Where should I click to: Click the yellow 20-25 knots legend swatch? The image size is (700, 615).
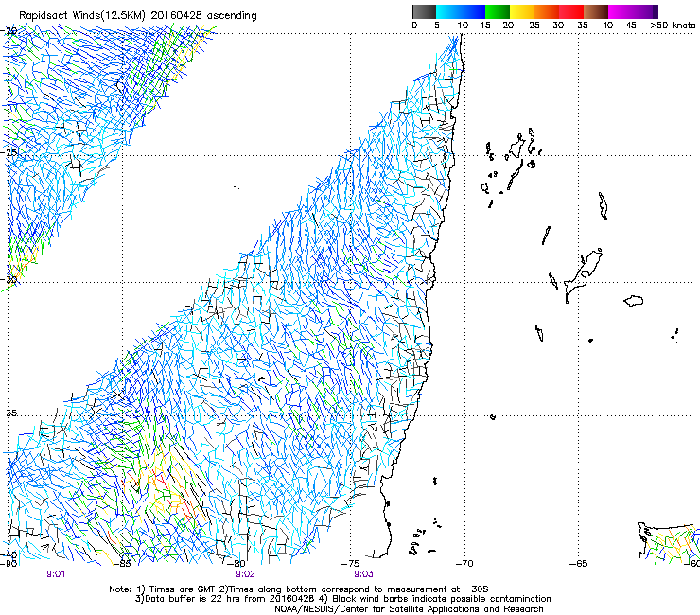(x=522, y=11)
